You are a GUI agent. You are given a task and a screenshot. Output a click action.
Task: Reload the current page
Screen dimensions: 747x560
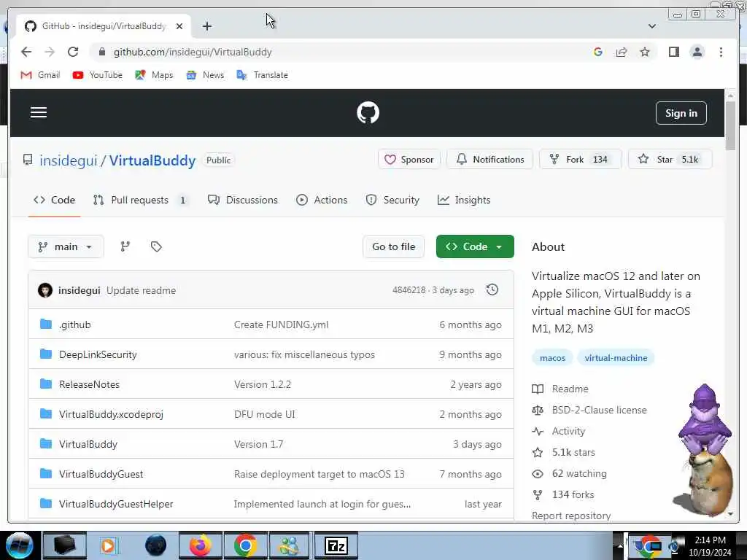click(x=73, y=52)
